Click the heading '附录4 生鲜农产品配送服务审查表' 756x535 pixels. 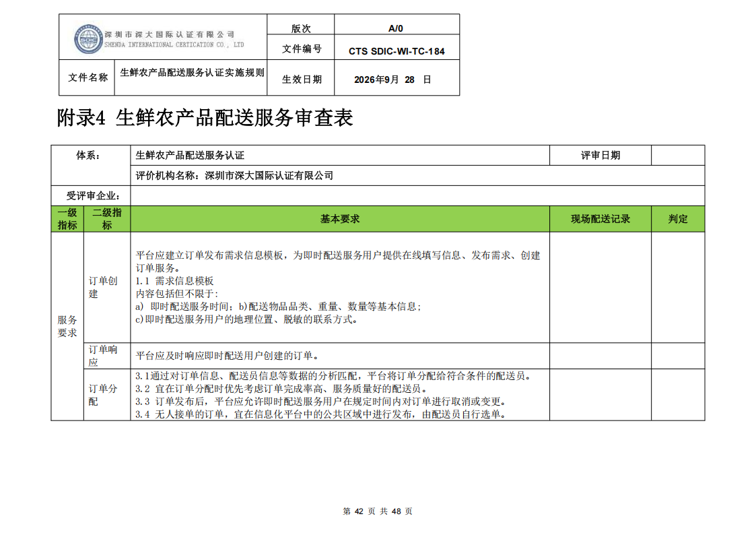(205, 118)
